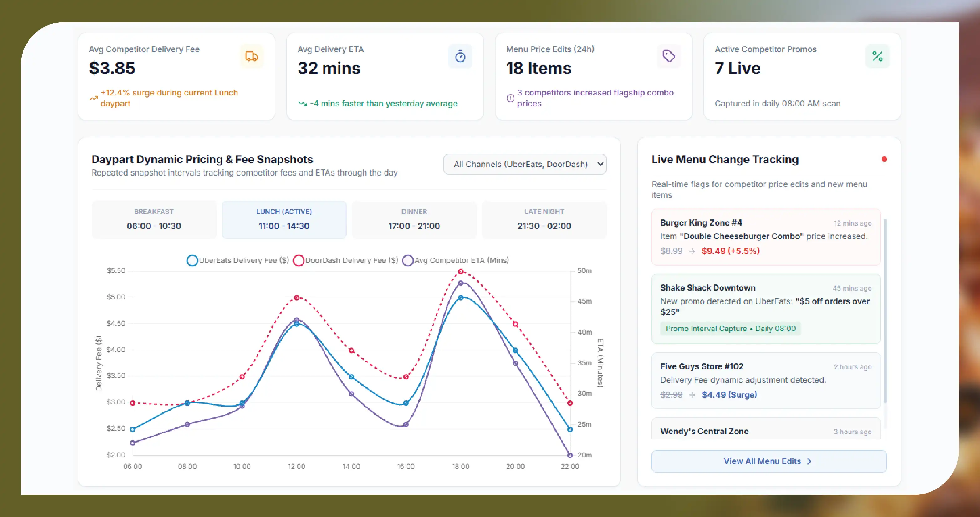Viewport: 980px width, 517px height.
Task: Click the DoorDash peak data point at 18:00
Action: (461, 271)
